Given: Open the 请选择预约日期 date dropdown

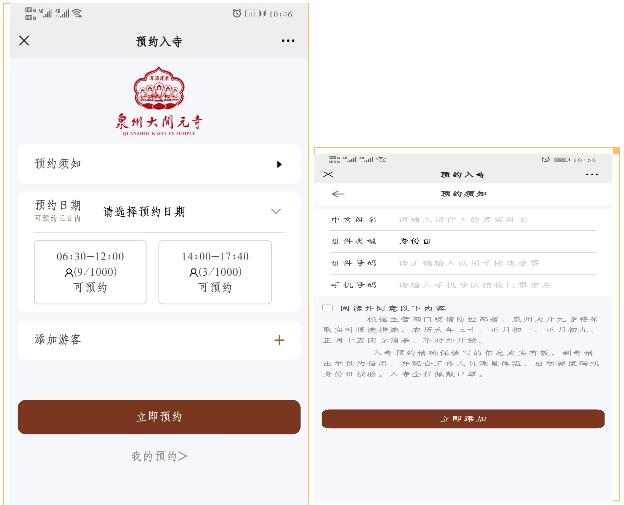Looking at the screenshot, I should point(144,212).
